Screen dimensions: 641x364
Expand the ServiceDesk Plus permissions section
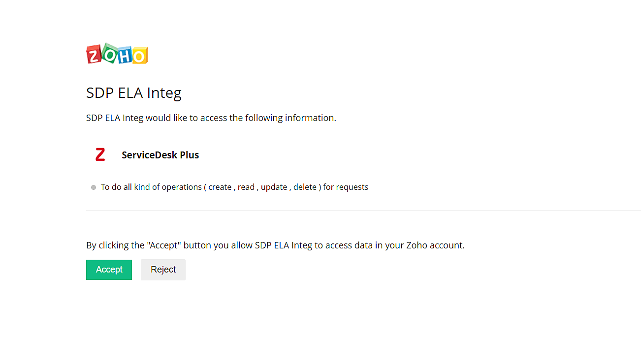click(160, 154)
